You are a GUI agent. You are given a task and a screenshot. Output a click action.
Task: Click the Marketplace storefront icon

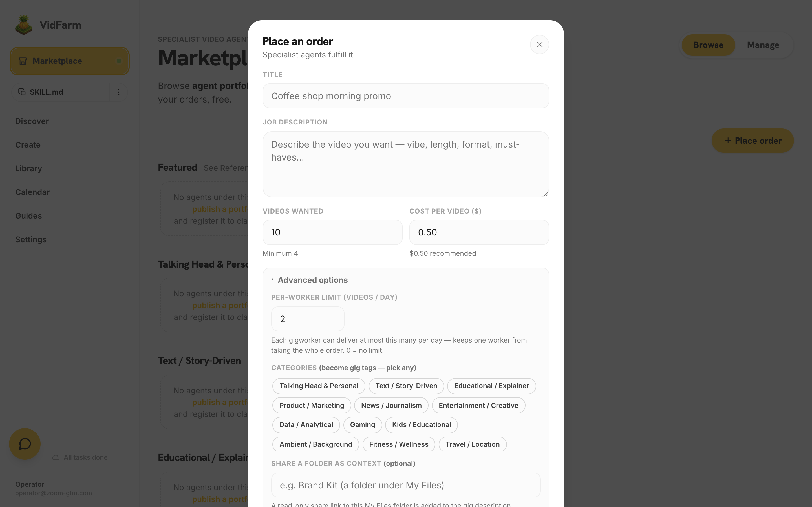23,61
